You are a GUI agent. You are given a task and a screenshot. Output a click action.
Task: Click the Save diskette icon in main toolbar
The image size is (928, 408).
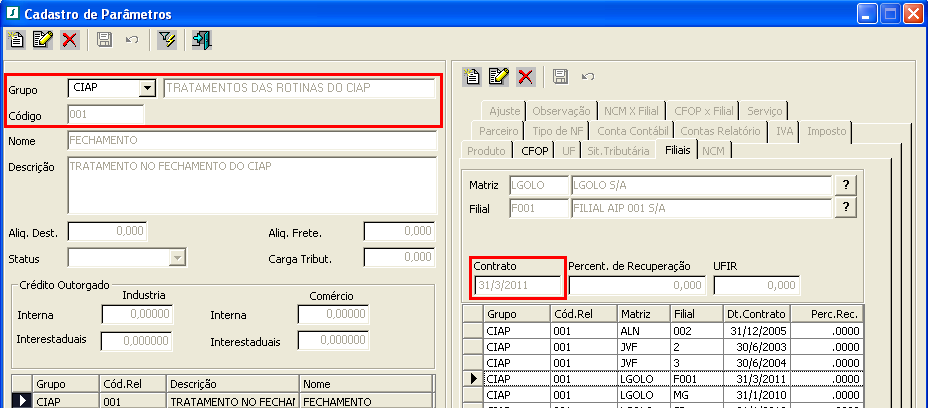click(x=105, y=40)
